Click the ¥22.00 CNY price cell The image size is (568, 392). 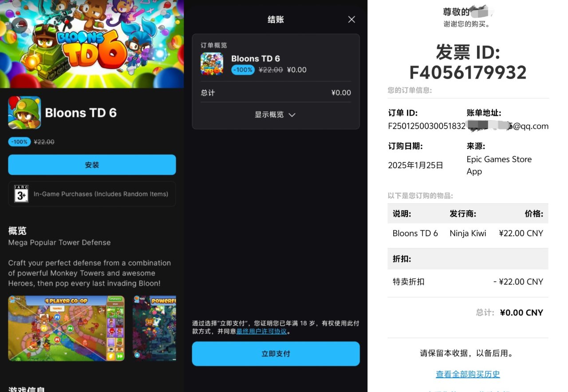click(521, 234)
